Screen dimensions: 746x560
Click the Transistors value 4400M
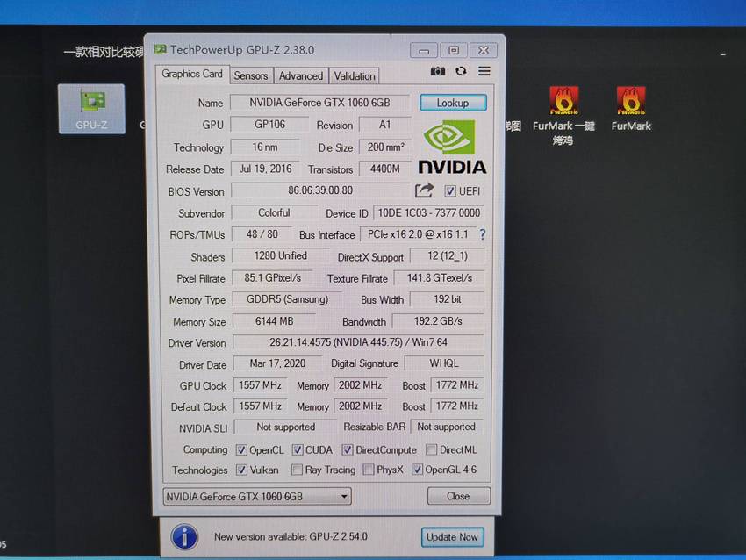385,169
